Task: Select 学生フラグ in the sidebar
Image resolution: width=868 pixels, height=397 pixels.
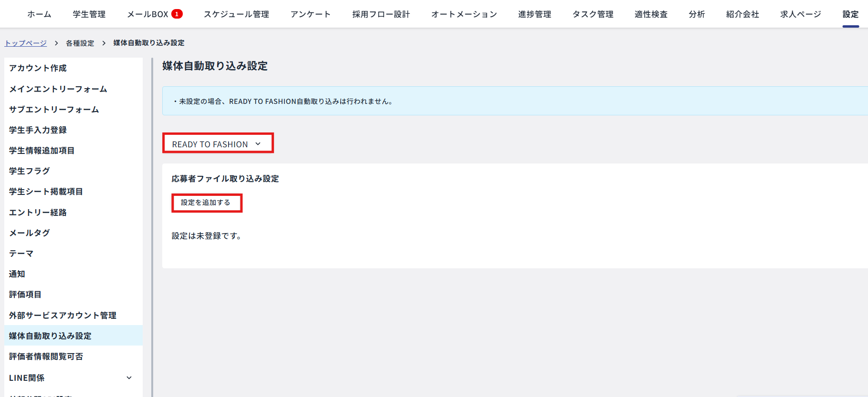Action: coord(29,171)
